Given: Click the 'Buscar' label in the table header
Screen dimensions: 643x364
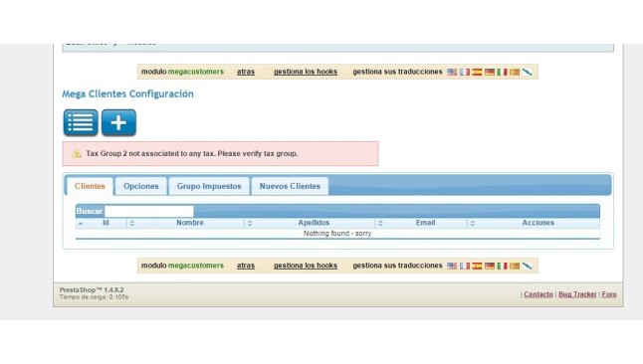Looking at the screenshot, I should coord(90,211).
